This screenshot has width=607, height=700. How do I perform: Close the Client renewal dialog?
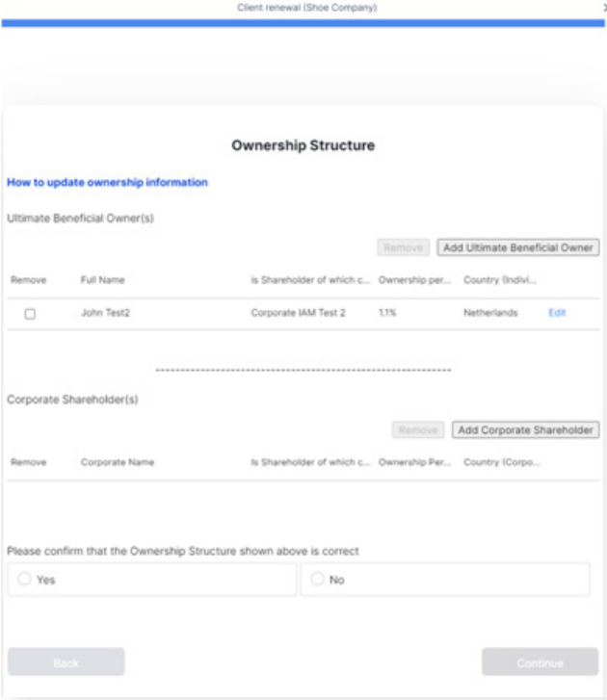click(x=603, y=7)
